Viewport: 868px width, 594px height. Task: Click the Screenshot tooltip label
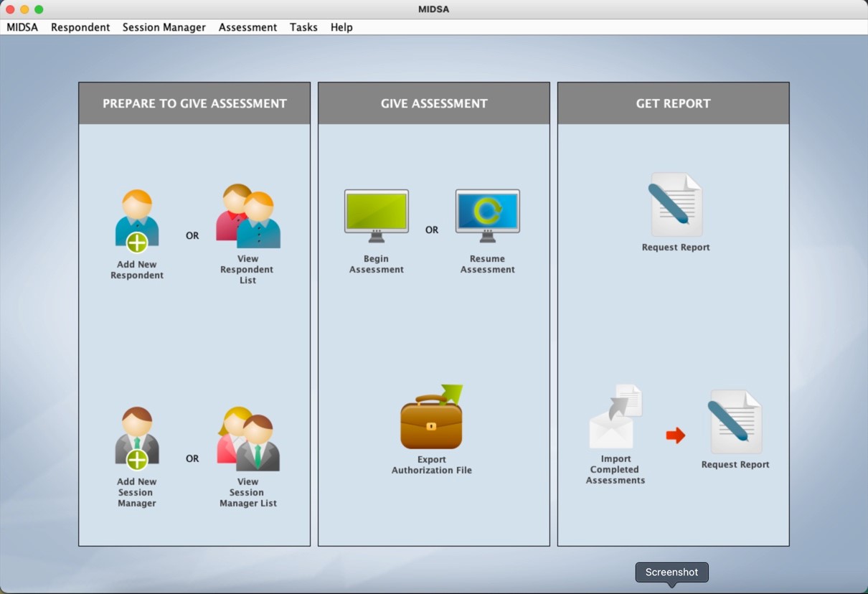click(x=671, y=572)
